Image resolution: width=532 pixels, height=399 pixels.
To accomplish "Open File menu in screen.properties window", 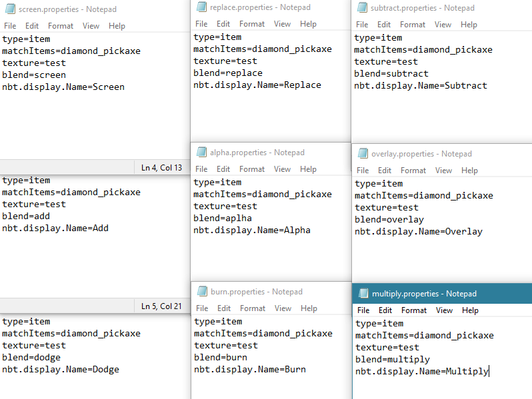I will pyautogui.click(x=10, y=26).
